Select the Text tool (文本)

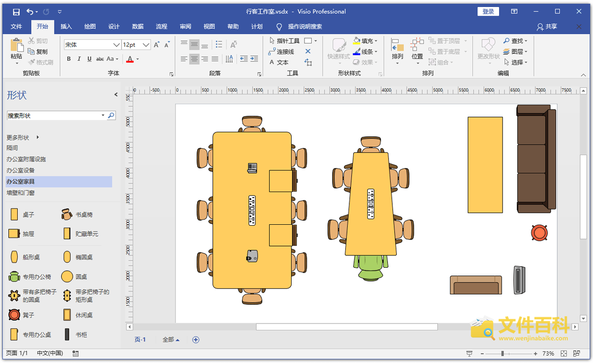click(279, 62)
